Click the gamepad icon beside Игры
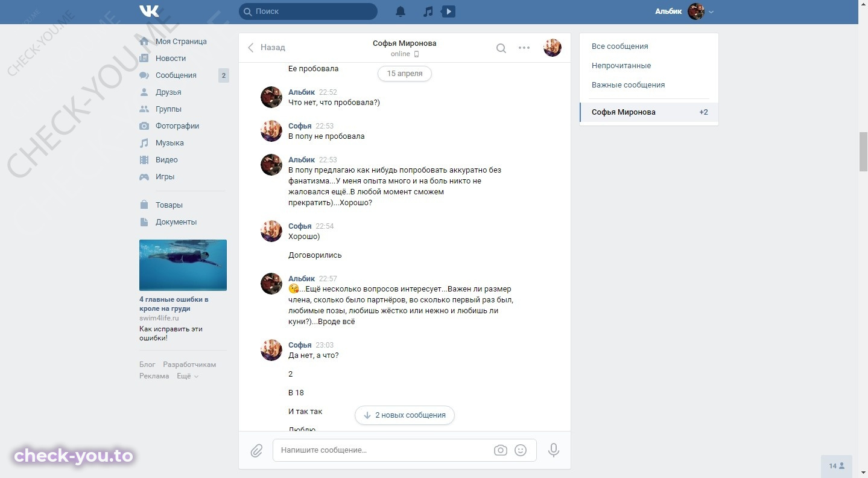The width and height of the screenshot is (868, 478). point(144,177)
